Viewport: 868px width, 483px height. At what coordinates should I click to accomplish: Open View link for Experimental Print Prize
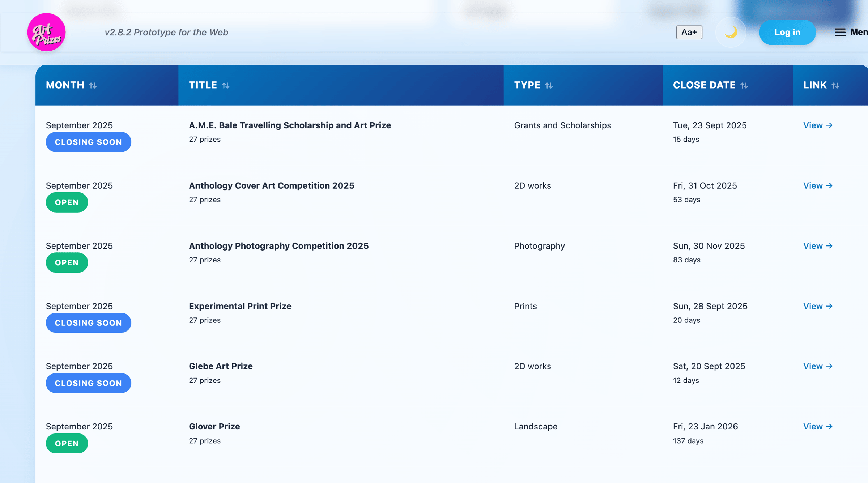click(818, 306)
